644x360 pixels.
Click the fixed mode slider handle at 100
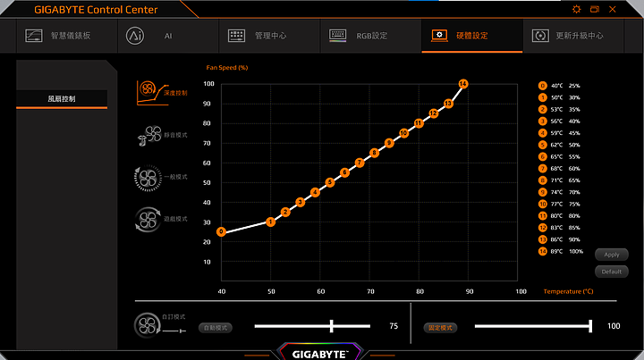tap(590, 326)
